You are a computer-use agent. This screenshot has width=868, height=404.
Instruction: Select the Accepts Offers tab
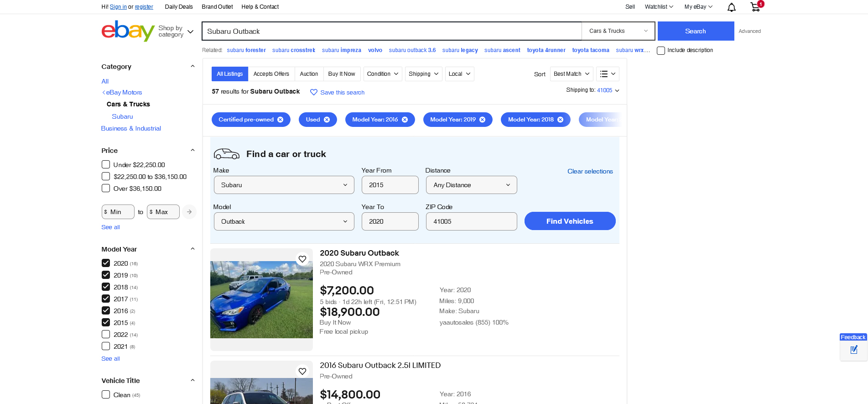[x=271, y=74]
